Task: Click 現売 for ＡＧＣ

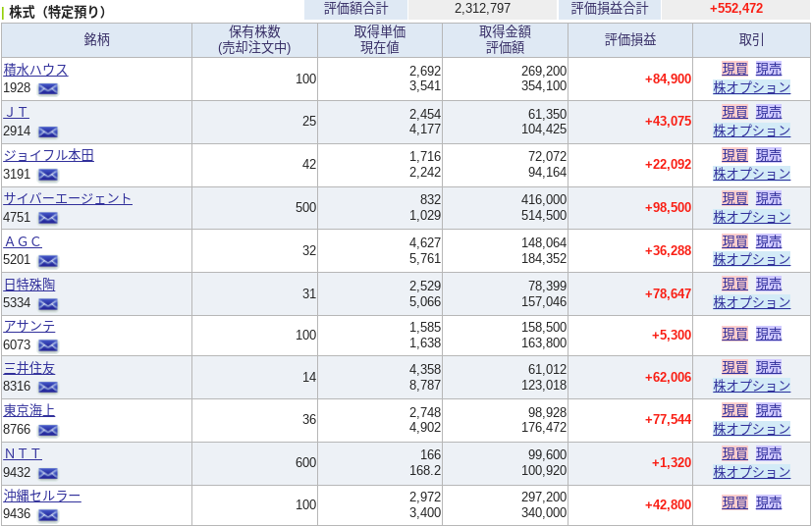Action: [x=769, y=241]
